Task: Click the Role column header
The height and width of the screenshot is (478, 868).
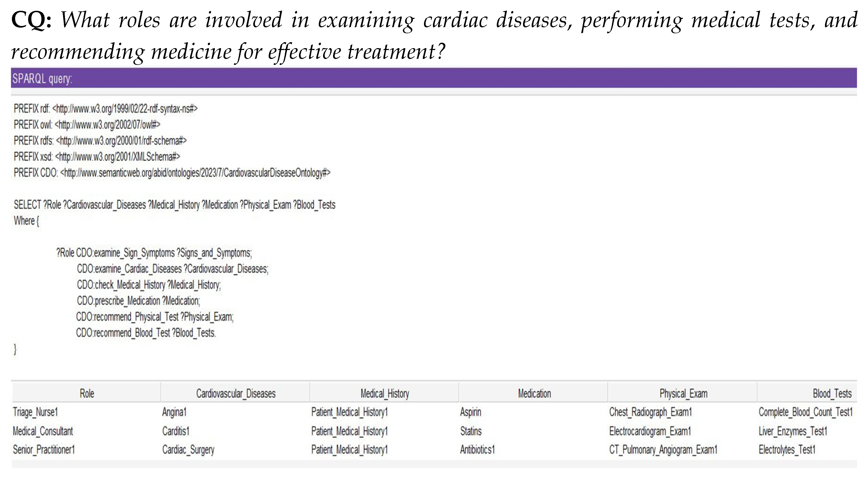Action: click(87, 393)
